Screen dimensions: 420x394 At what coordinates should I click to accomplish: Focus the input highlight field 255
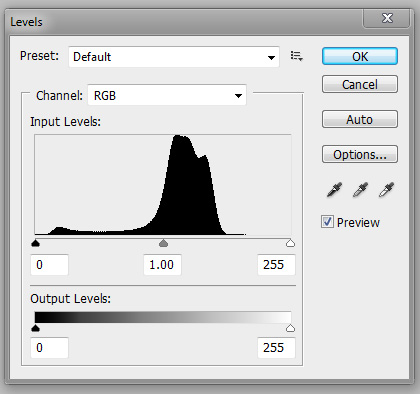(x=276, y=265)
